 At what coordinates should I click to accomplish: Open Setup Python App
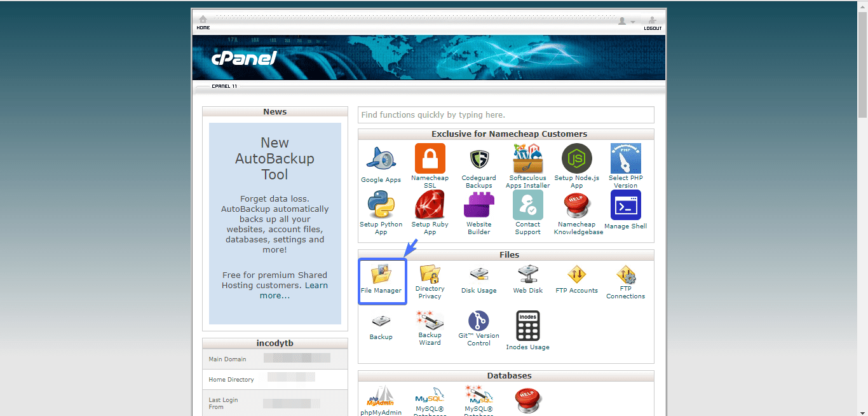click(x=381, y=205)
